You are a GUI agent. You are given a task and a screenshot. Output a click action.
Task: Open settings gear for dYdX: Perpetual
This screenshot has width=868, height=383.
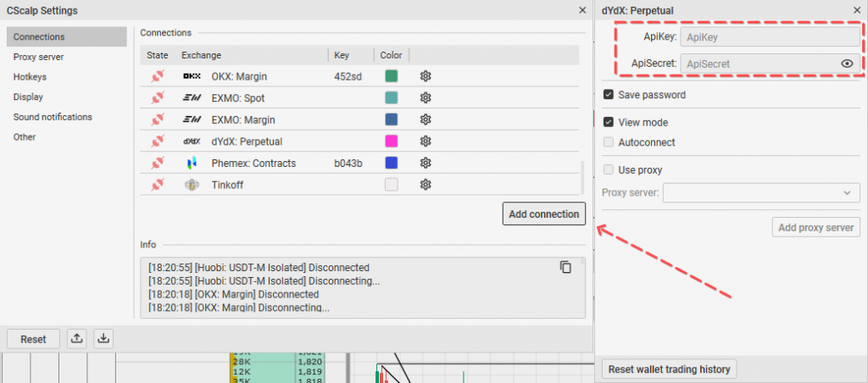[426, 142]
